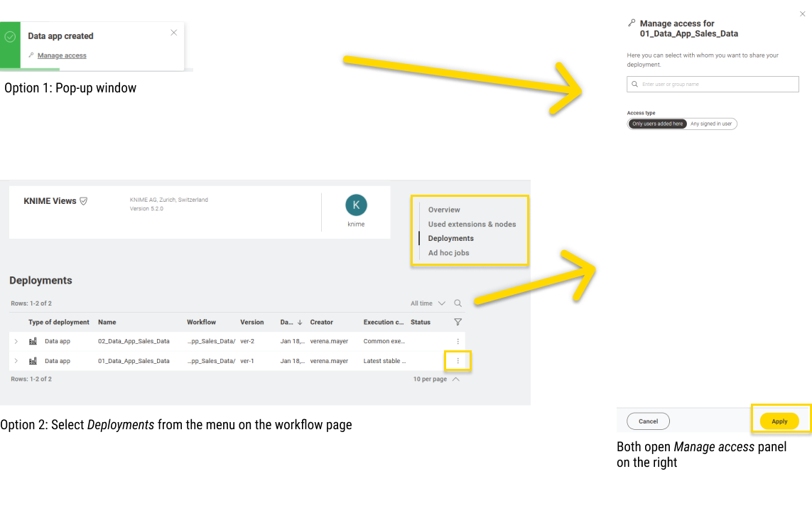The image size is (812, 523).
Task: Open the All time filter dropdown
Action: (428, 303)
